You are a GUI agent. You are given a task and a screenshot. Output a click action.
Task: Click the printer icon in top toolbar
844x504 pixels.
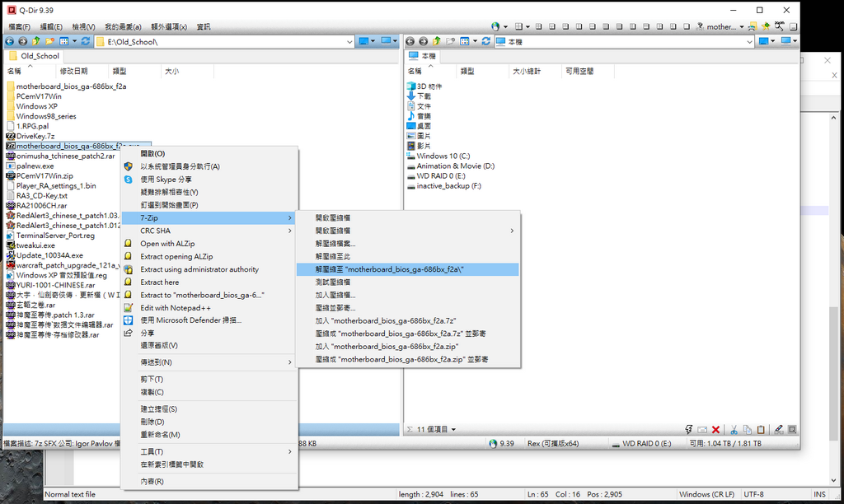tap(752, 26)
